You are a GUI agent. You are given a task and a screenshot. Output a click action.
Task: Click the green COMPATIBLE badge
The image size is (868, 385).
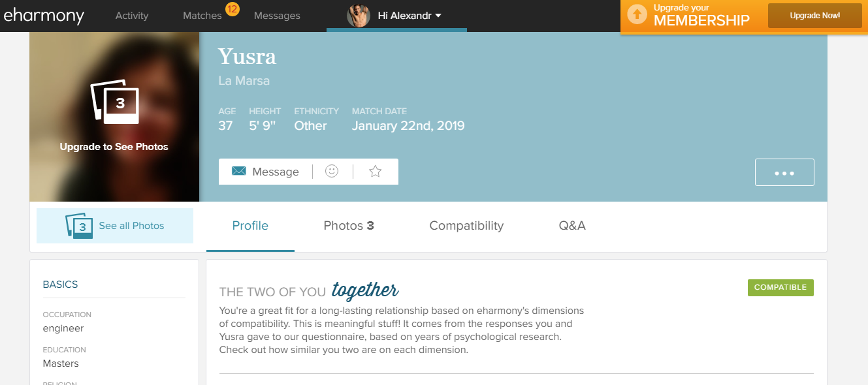pyautogui.click(x=780, y=288)
